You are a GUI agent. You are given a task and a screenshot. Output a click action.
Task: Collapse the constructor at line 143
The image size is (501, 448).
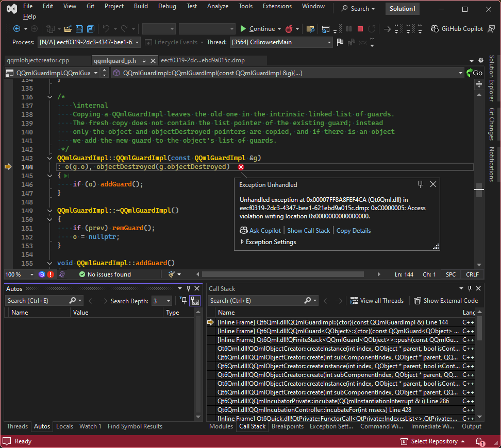[49, 158]
